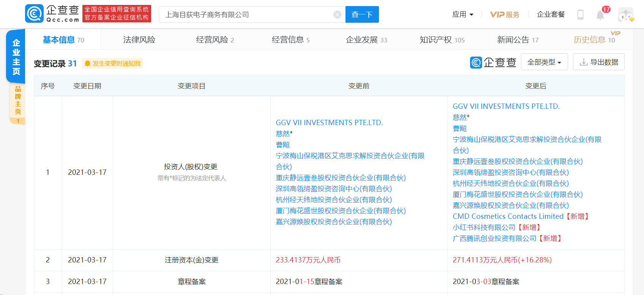This screenshot has height=295, width=644.
Task: Switch to 法律风险 tab
Action: (139, 40)
